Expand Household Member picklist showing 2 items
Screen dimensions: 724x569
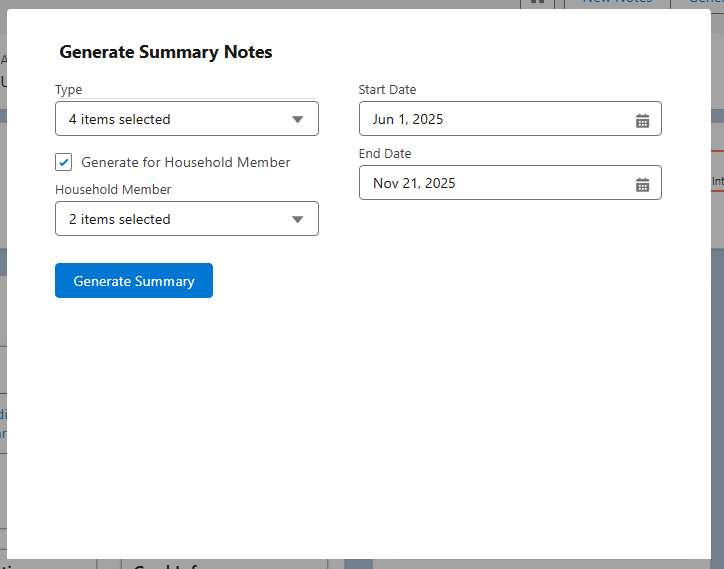tap(186, 219)
